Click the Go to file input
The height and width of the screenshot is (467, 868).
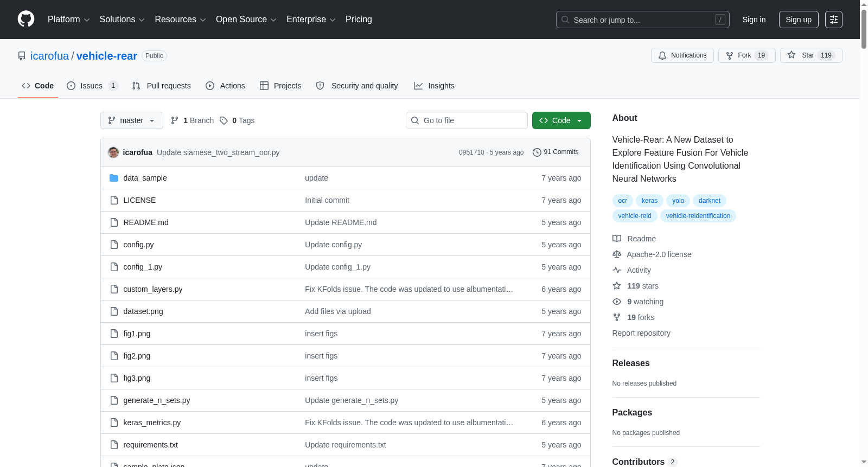(x=467, y=120)
